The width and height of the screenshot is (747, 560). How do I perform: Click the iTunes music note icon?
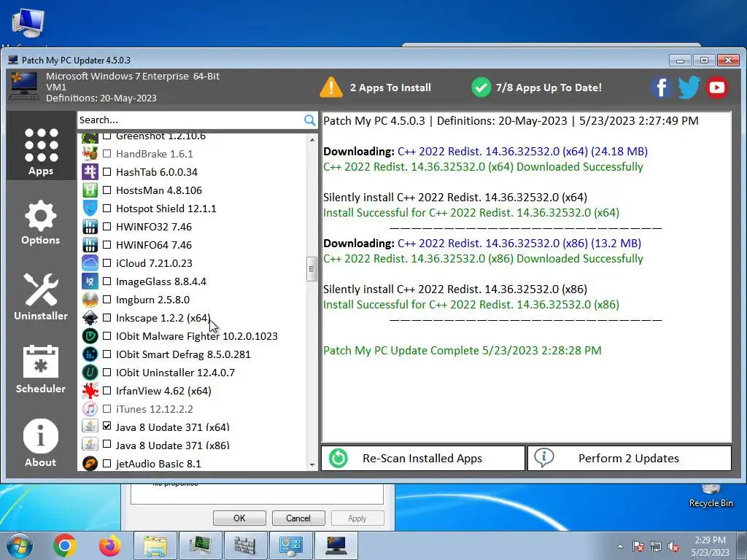click(90, 409)
